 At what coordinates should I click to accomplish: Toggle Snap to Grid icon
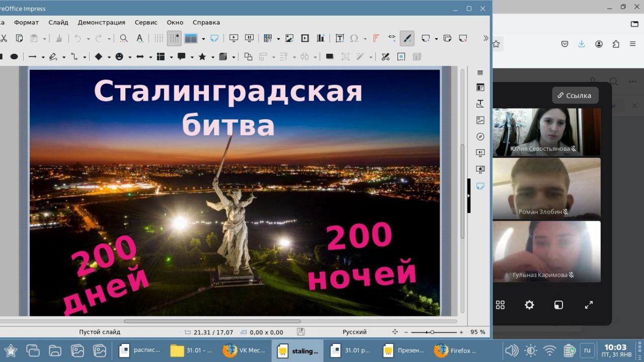tap(174, 38)
